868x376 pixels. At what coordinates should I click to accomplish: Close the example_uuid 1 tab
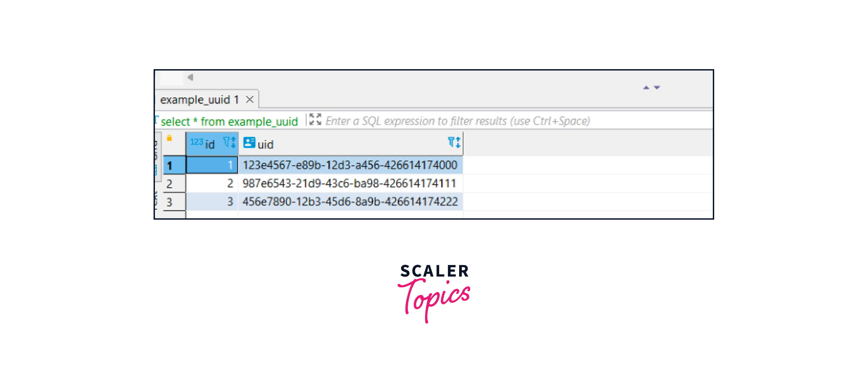(250, 99)
